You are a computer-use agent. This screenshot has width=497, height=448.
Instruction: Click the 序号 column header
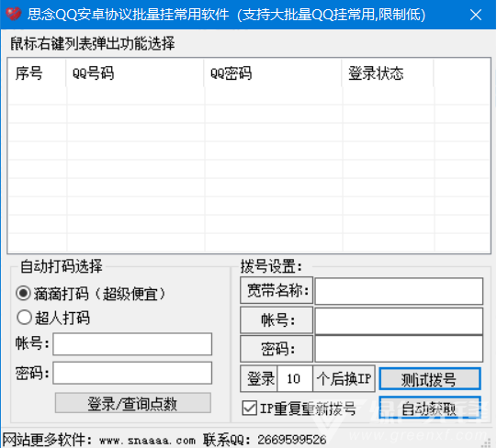point(37,73)
